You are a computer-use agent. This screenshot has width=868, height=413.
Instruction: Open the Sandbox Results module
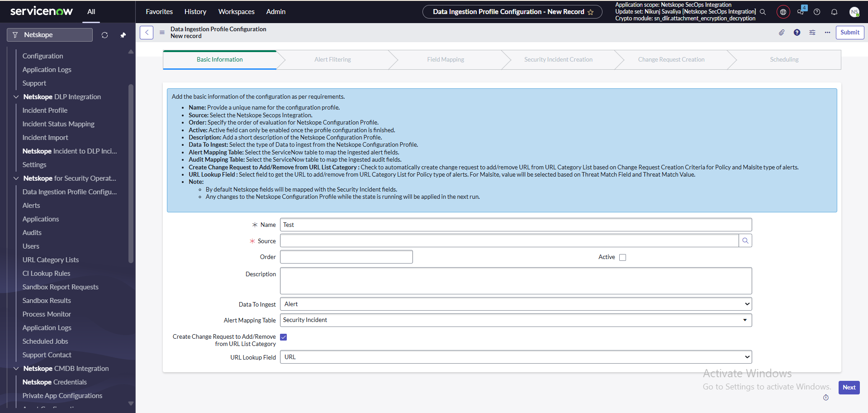[x=47, y=301]
